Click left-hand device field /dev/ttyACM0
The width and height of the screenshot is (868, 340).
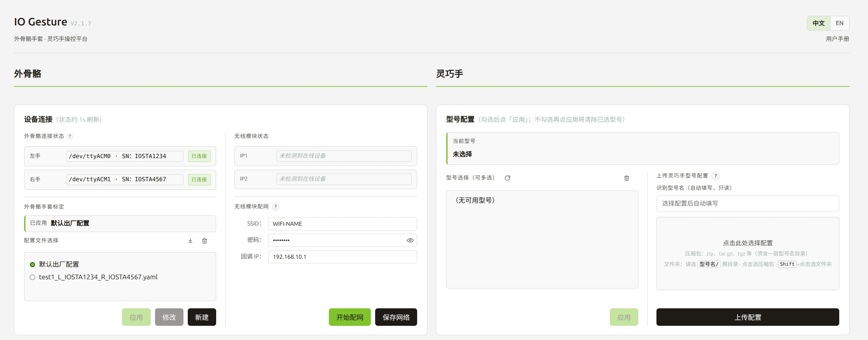(x=125, y=156)
